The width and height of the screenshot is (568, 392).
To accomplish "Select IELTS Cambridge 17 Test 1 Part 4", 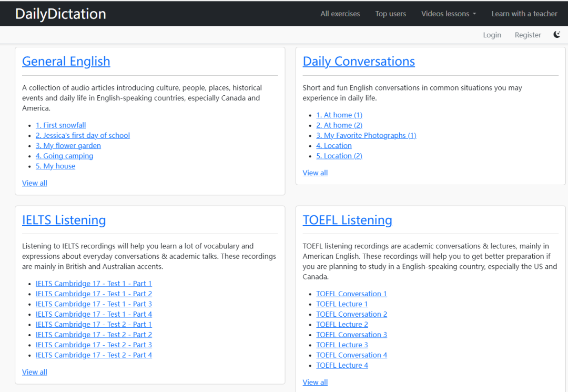I will coord(94,314).
